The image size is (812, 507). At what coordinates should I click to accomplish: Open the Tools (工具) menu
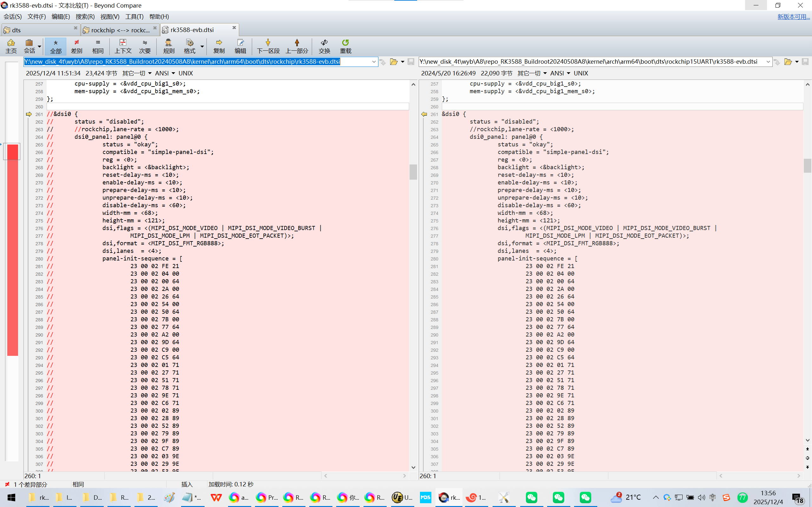(134, 16)
